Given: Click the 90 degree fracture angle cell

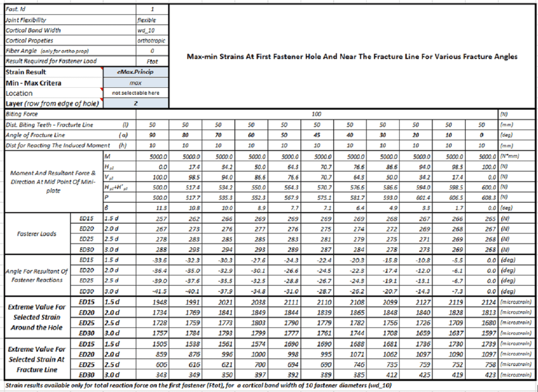Looking at the screenshot, I should (x=152, y=135).
